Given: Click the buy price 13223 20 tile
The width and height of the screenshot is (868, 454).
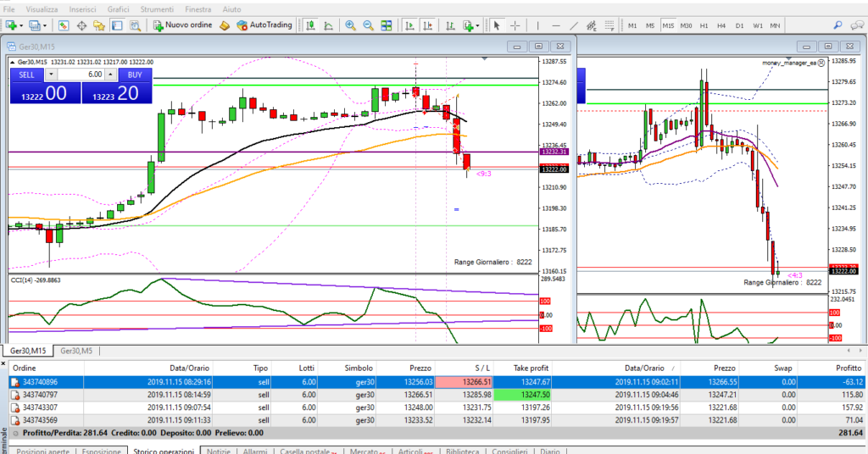Looking at the screenshot, I should pyautogui.click(x=117, y=93).
